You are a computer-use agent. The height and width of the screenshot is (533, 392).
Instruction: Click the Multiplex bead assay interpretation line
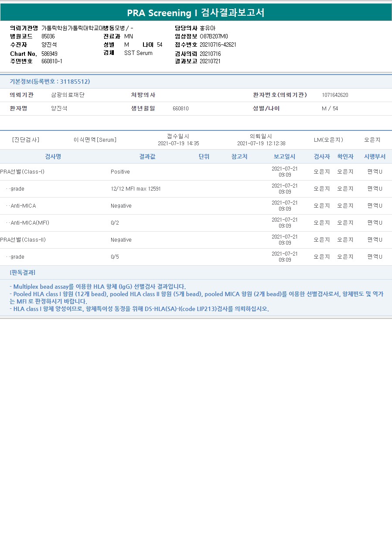(x=98, y=287)
